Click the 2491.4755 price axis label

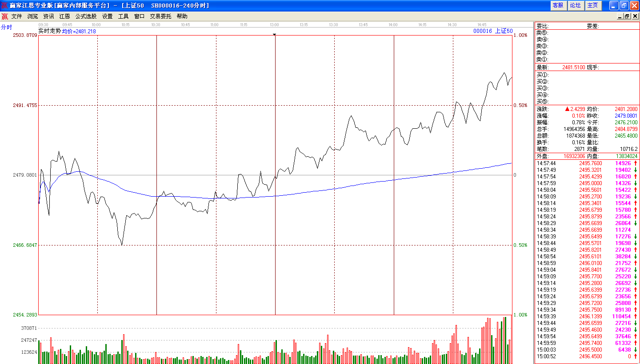tap(25, 105)
